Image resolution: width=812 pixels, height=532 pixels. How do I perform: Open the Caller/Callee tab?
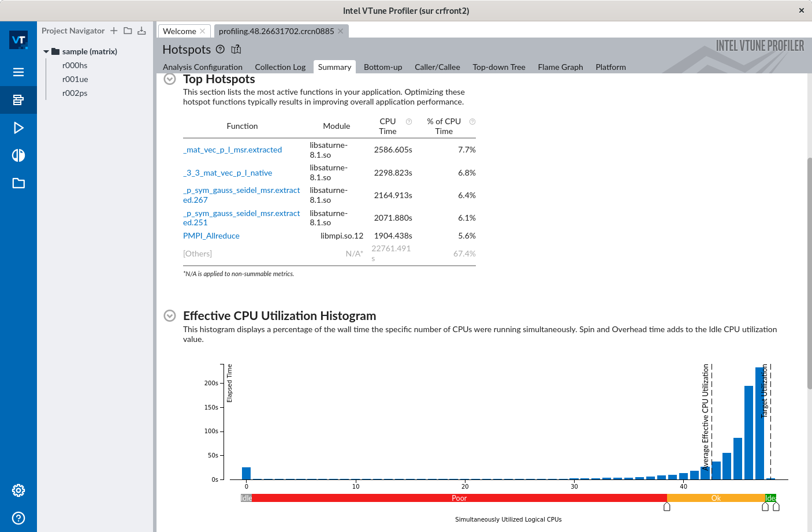click(x=437, y=67)
